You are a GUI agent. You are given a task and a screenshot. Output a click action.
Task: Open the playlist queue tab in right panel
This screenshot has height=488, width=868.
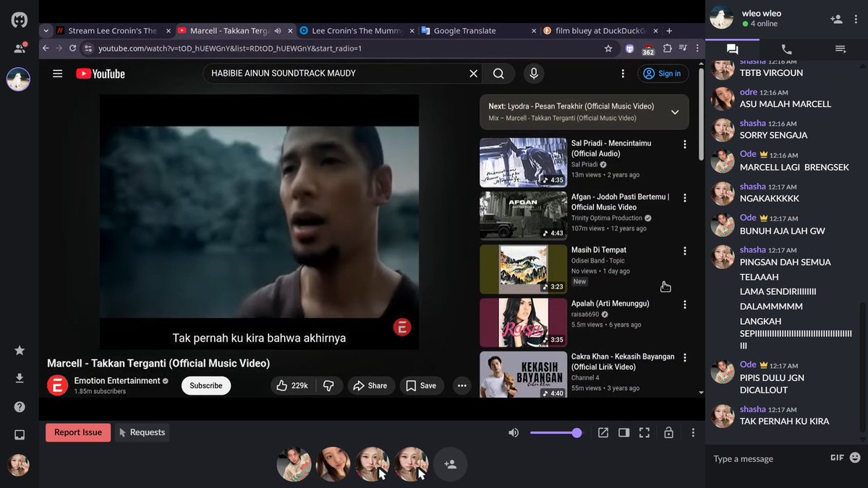[840, 49]
